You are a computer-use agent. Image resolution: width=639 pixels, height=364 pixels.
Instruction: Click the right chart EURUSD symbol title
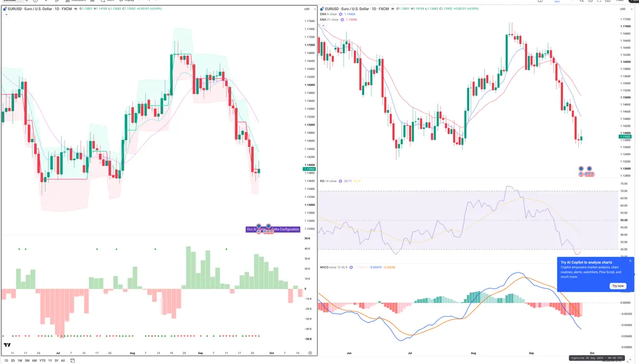click(357, 9)
